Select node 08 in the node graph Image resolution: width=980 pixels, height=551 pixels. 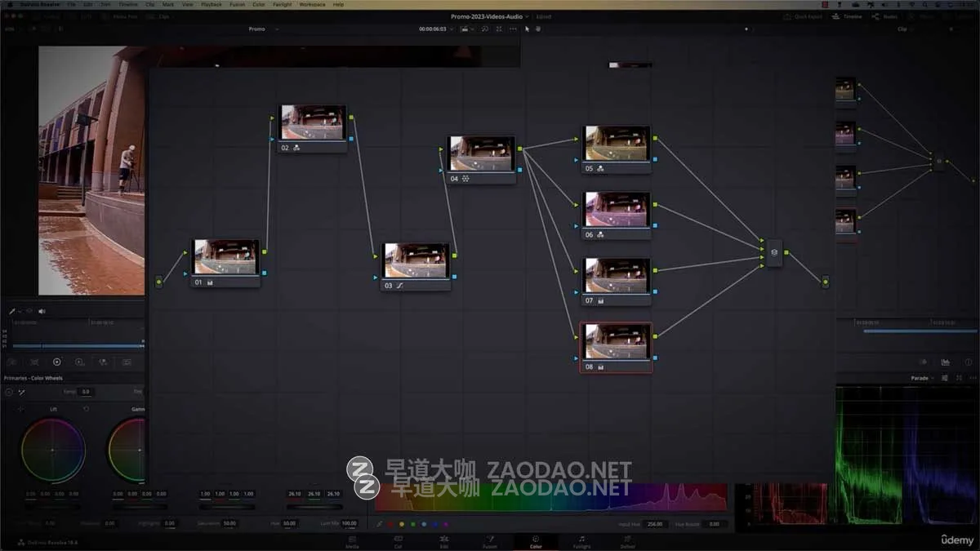point(617,343)
